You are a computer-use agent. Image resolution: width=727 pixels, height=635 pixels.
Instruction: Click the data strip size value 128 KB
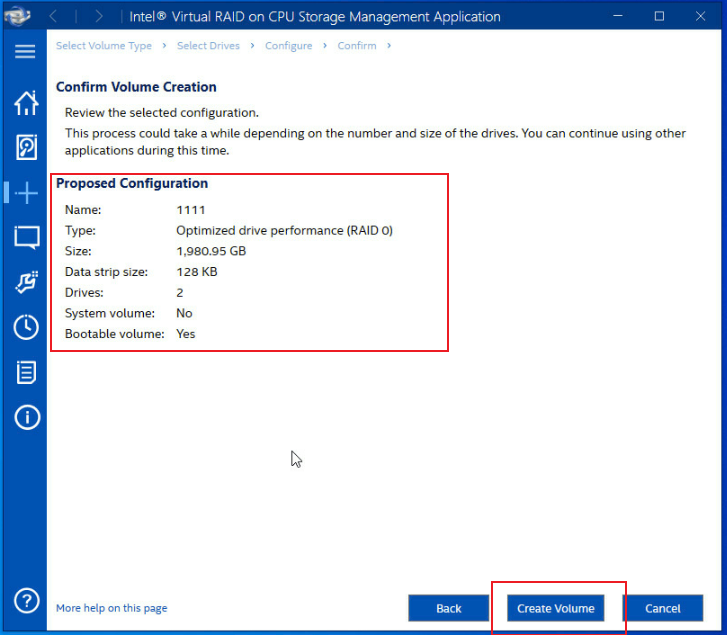pyautogui.click(x=197, y=272)
